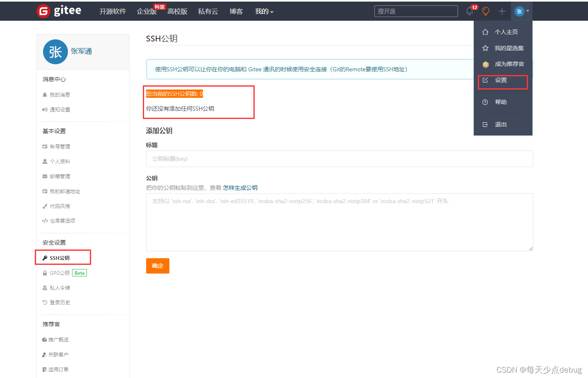Image resolution: width=588 pixels, height=378 pixels.
Task: Click the bell icon beside 我的消息
Action: tap(45, 95)
